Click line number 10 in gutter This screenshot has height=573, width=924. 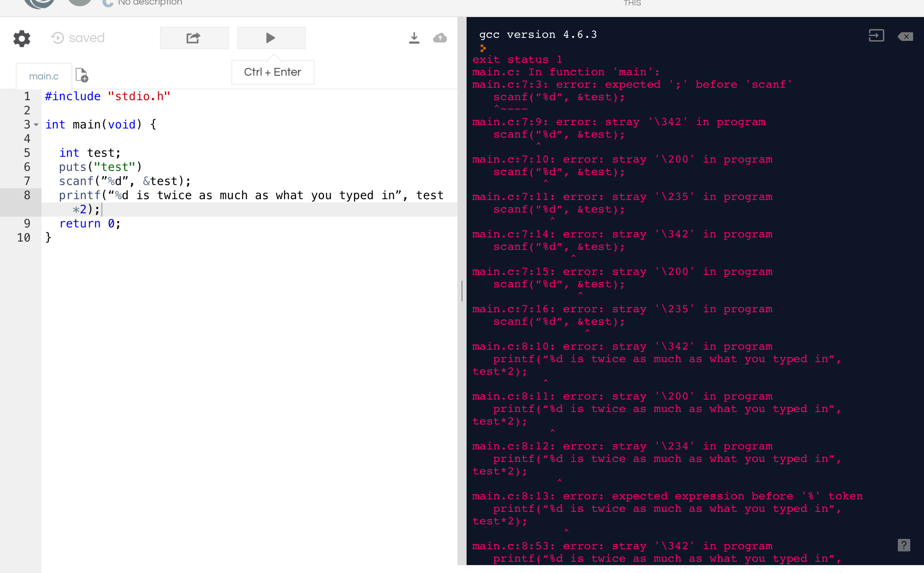click(24, 237)
